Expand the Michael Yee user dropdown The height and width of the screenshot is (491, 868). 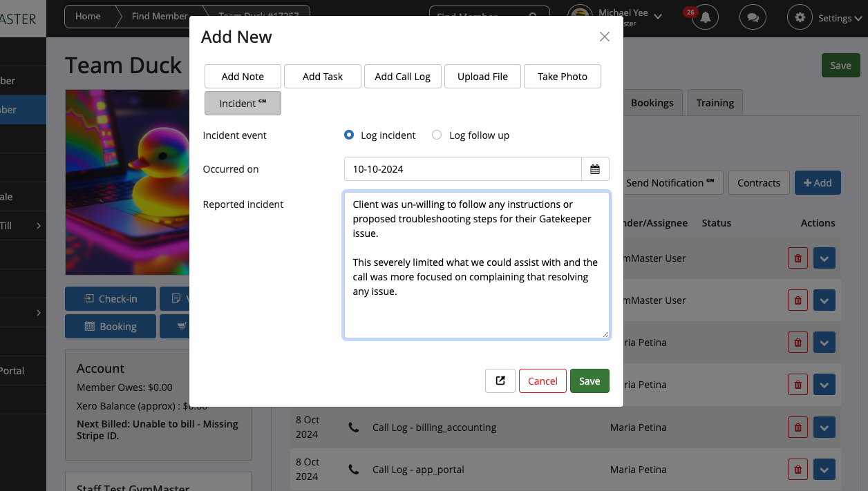coord(657,17)
